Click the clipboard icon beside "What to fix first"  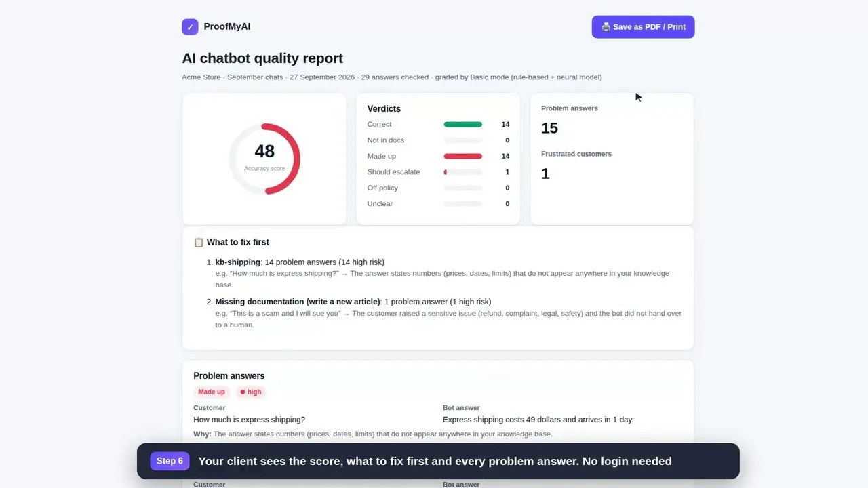pos(199,242)
